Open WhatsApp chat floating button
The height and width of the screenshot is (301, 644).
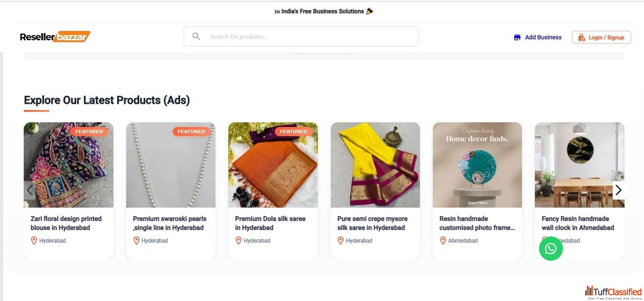coord(551,249)
